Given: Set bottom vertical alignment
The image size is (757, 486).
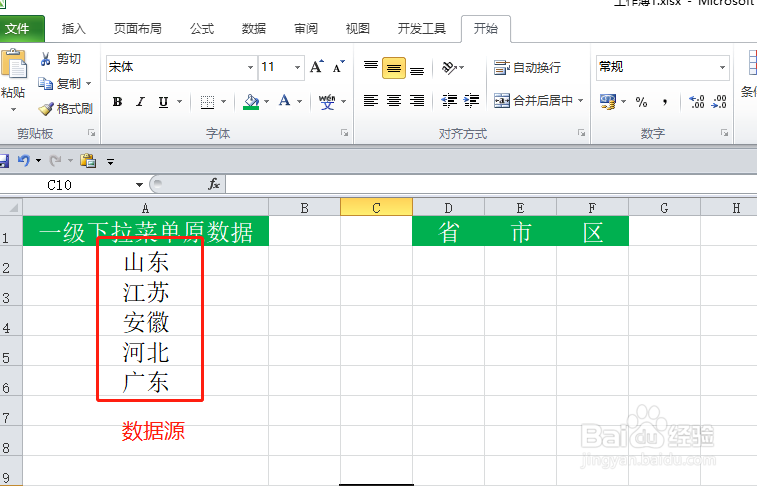Looking at the screenshot, I should (x=417, y=68).
